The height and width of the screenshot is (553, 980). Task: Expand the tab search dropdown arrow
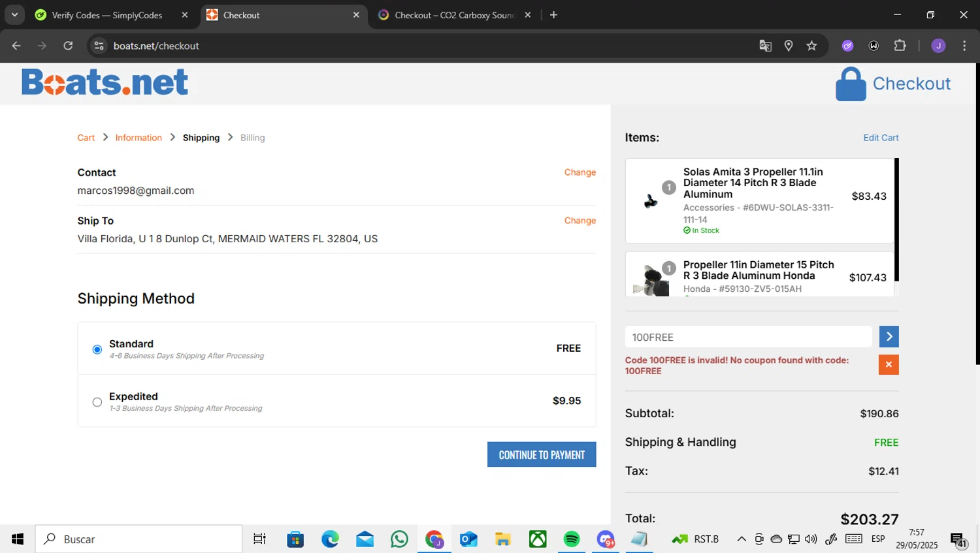14,15
